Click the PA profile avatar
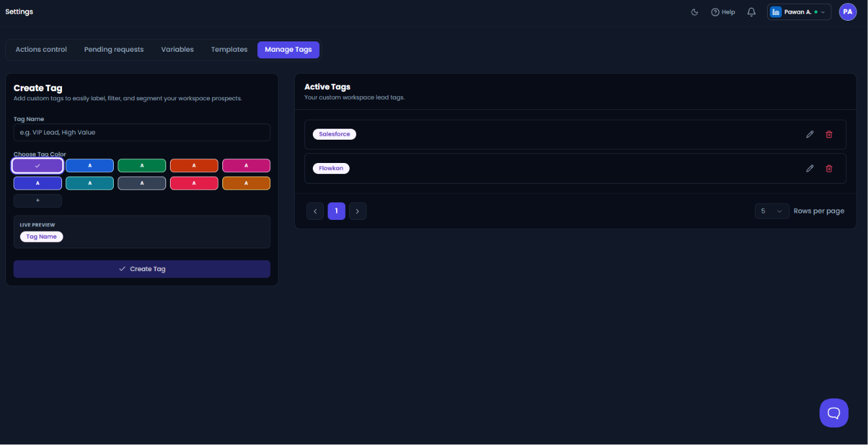Screen dimensions: 868x445 coord(847,12)
